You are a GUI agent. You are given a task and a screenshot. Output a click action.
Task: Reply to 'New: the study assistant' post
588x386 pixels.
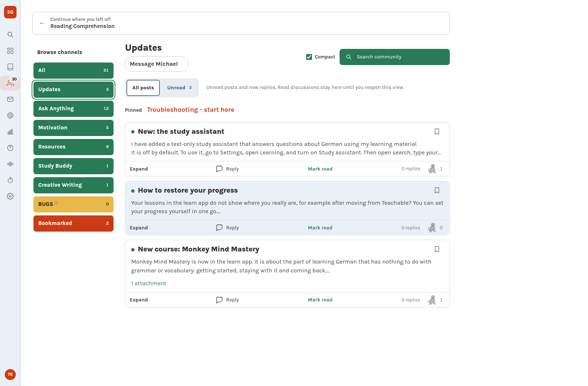(227, 169)
